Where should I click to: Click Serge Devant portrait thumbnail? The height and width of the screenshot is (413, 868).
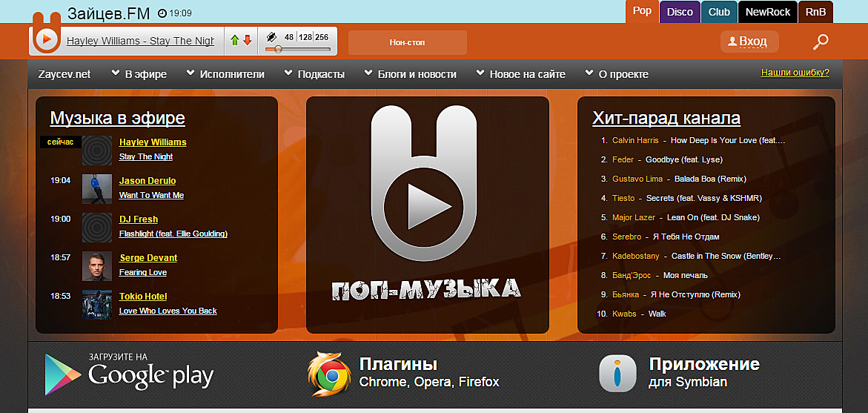point(97,266)
